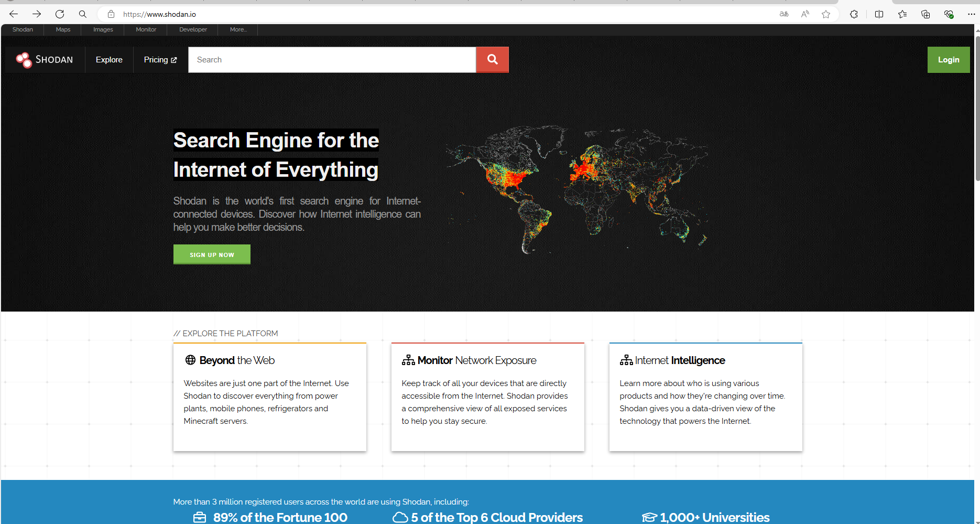Show the favorites list
The height and width of the screenshot is (524, 980).
(902, 14)
